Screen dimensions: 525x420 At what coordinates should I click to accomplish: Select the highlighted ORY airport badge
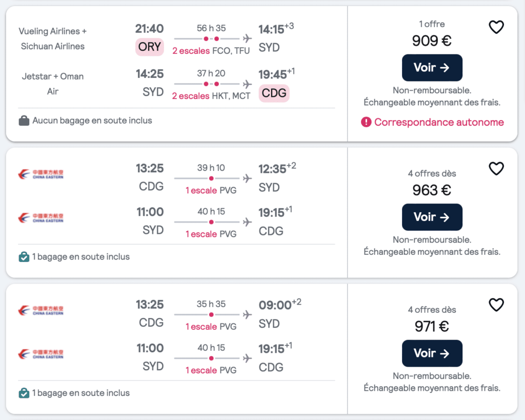pos(149,47)
